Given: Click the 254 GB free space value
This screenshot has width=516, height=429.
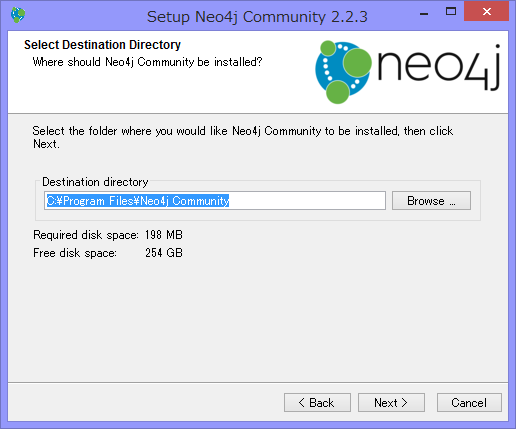Looking at the screenshot, I should (x=164, y=253).
